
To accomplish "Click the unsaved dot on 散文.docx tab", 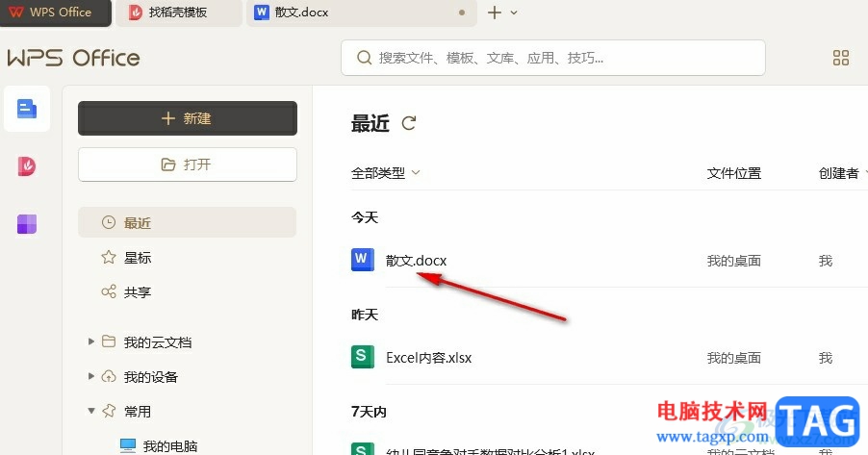I will click(x=462, y=13).
